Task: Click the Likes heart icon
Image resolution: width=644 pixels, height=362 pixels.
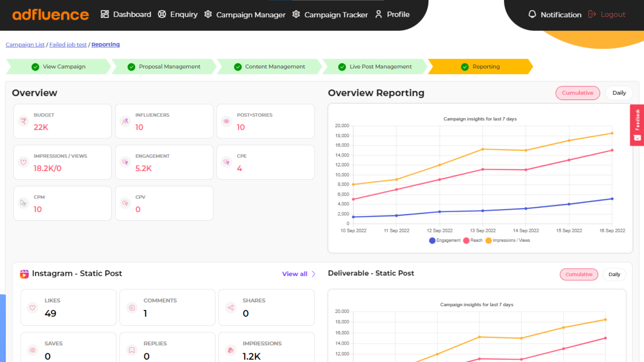Action: pyautogui.click(x=33, y=307)
